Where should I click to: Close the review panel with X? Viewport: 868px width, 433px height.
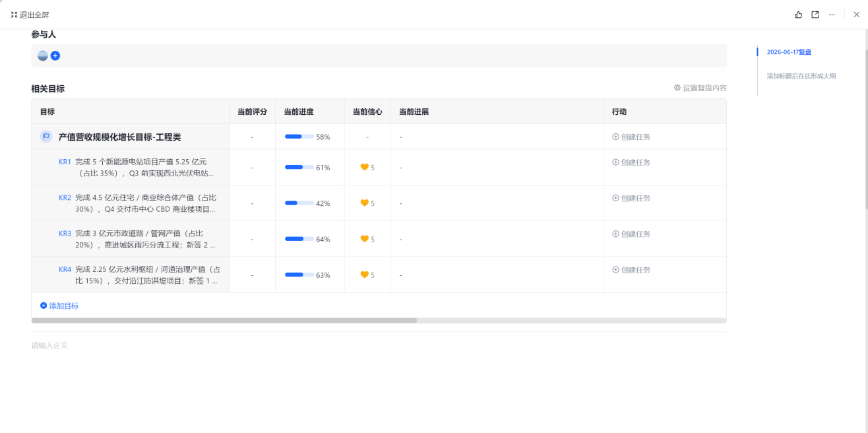pos(857,15)
